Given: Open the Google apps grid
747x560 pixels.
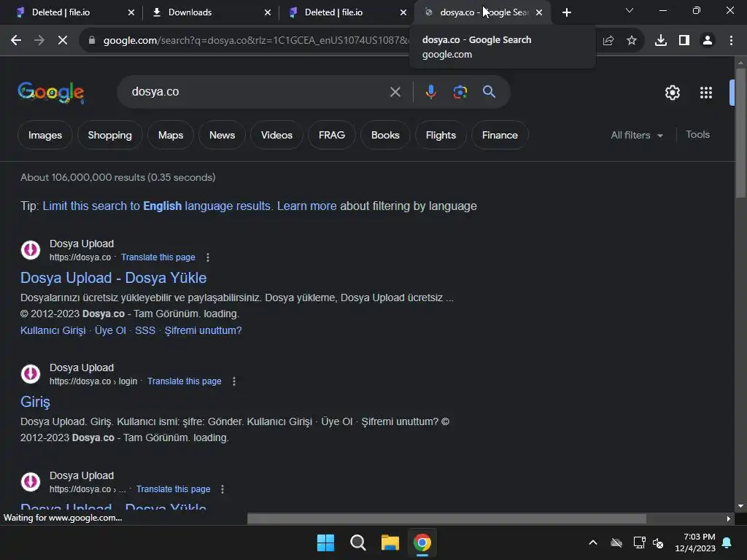Looking at the screenshot, I should pyautogui.click(x=706, y=93).
